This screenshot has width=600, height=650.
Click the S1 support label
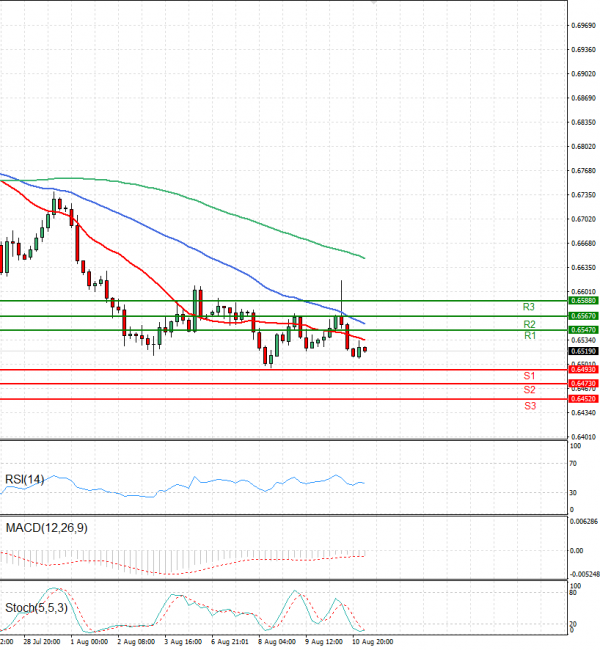(x=530, y=376)
